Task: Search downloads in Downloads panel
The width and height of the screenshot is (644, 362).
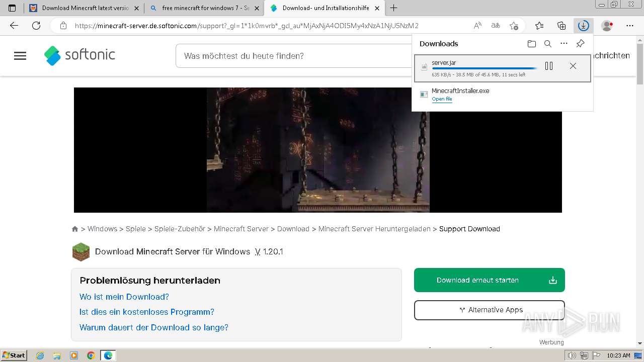Action: [548, 44]
